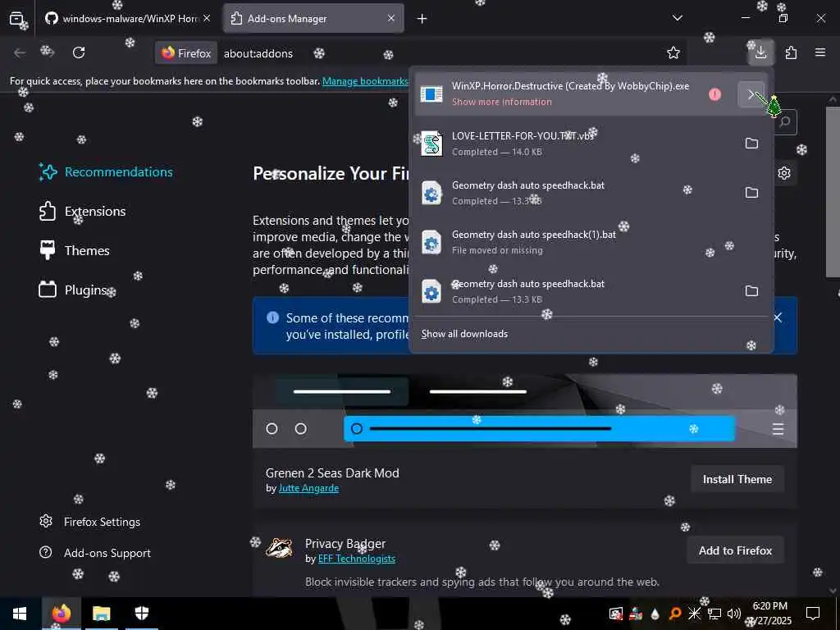
Task: Click the Privacy Badger badger icon
Action: (279, 548)
